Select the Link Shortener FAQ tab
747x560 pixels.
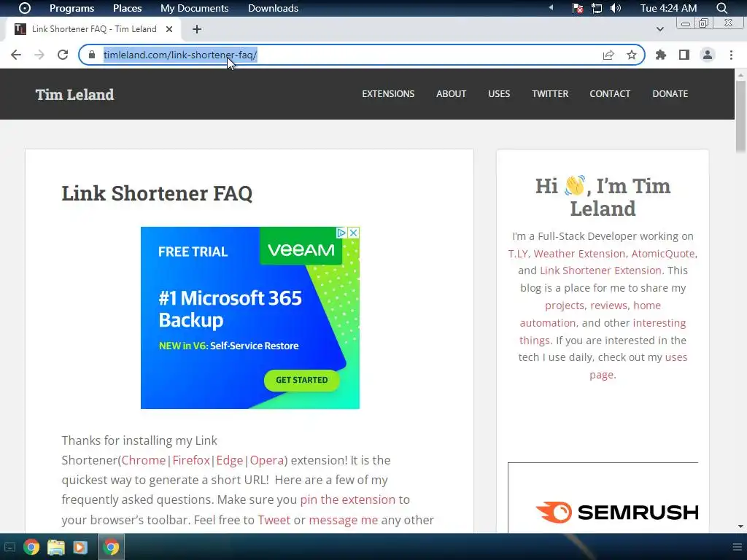coord(93,29)
